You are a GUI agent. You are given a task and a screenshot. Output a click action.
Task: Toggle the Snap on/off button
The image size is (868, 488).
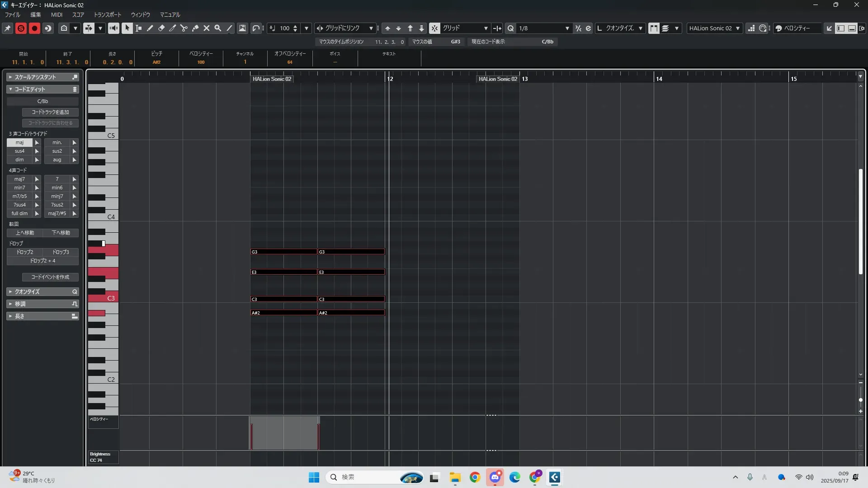(x=434, y=28)
